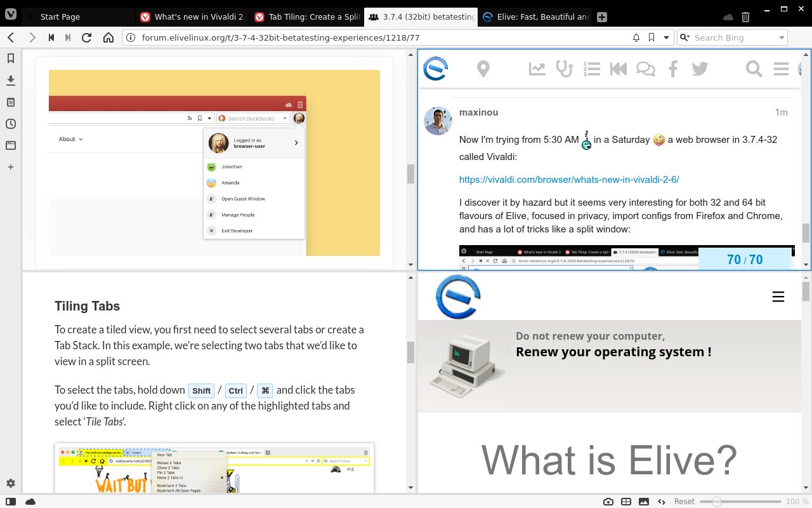Click the Elive logo on homepage
This screenshot has height=508, width=812.
[x=458, y=297]
